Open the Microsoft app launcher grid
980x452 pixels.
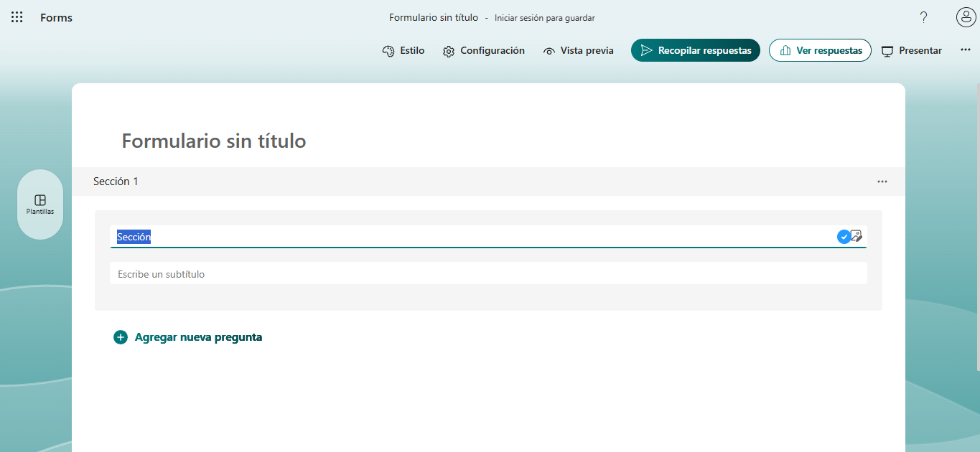click(x=17, y=17)
